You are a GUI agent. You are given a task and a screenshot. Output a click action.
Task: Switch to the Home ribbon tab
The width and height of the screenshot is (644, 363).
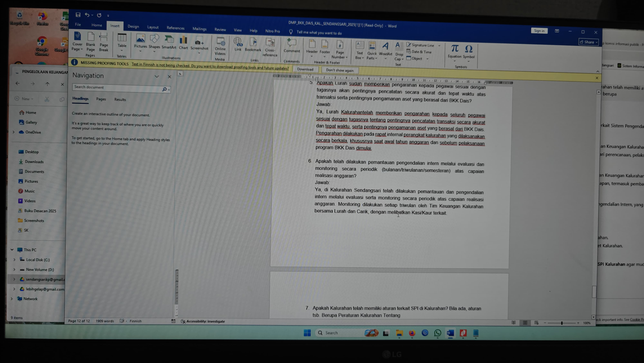(x=97, y=25)
